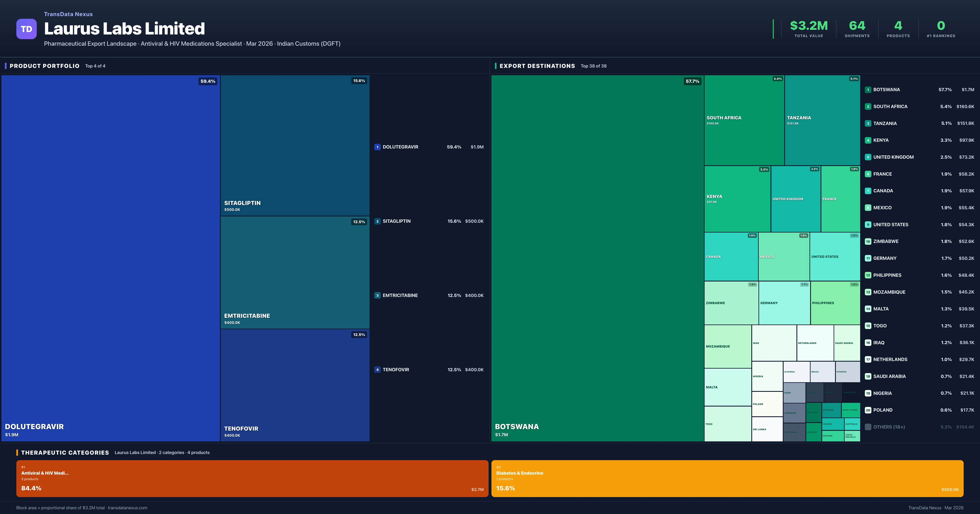Select the number 4 badge beside TENOFOVIR

377,369
